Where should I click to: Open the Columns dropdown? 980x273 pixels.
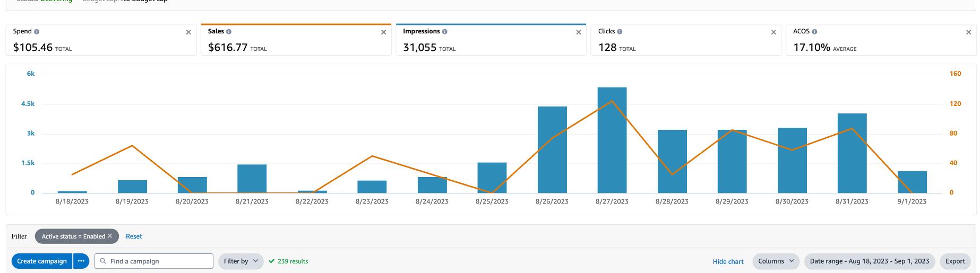[776, 261]
